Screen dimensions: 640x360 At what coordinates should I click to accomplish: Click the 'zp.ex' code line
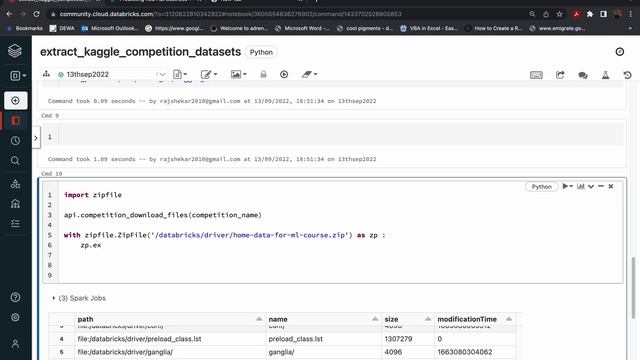tap(91, 245)
